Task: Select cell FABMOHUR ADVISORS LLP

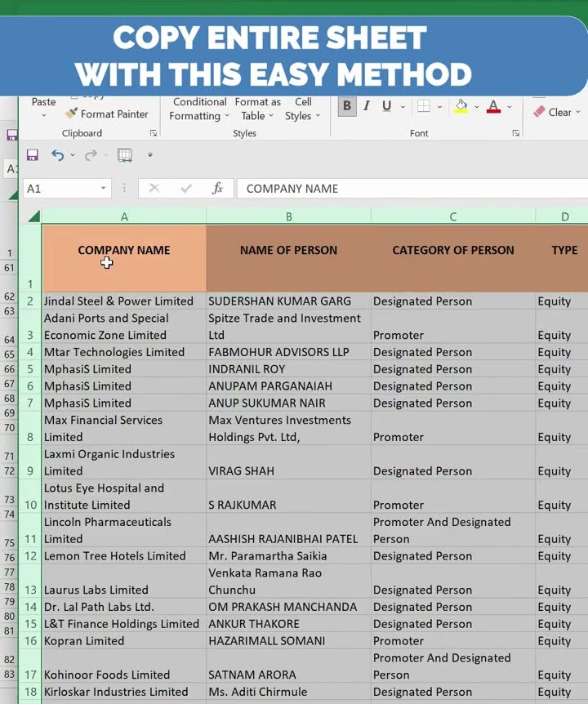Action: [288, 352]
